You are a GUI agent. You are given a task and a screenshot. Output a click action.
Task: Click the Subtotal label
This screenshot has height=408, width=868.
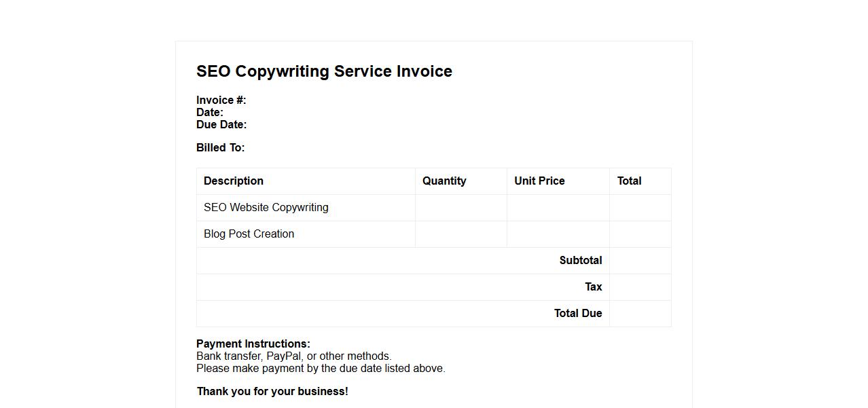pyautogui.click(x=581, y=261)
